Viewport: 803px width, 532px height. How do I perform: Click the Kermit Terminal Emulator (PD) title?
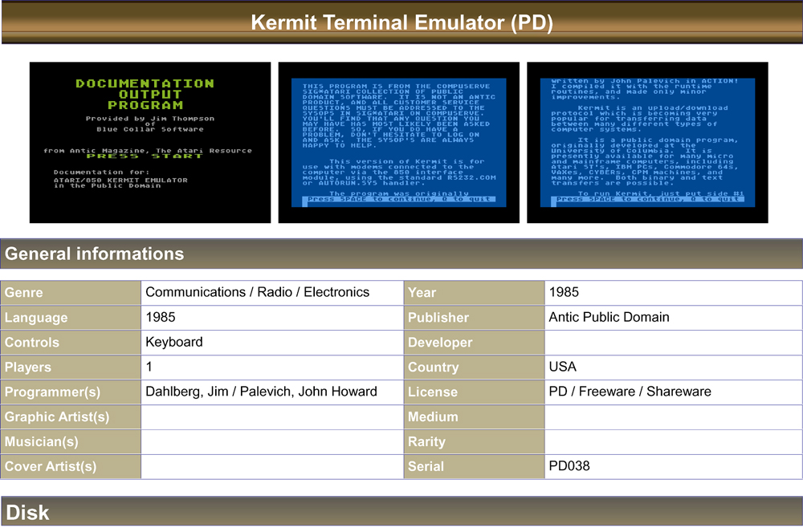401,22
